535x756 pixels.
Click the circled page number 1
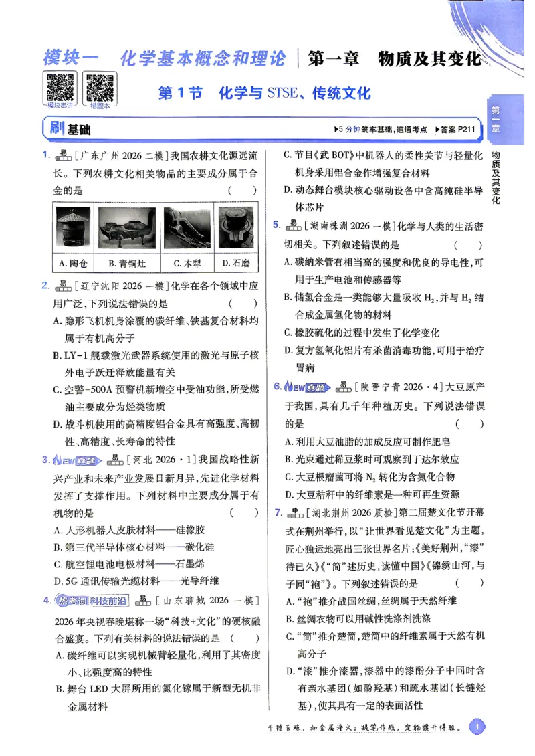(477, 727)
